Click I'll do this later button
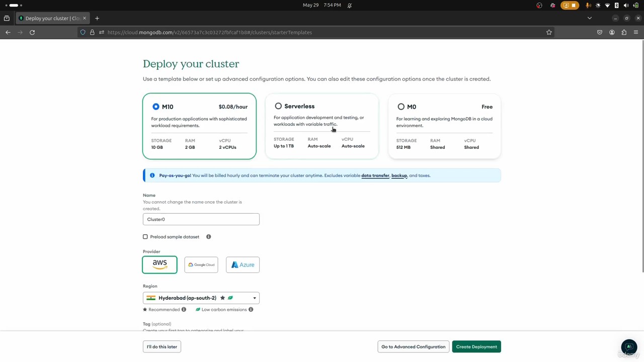The height and width of the screenshot is (362, 644). pos(162,347)
